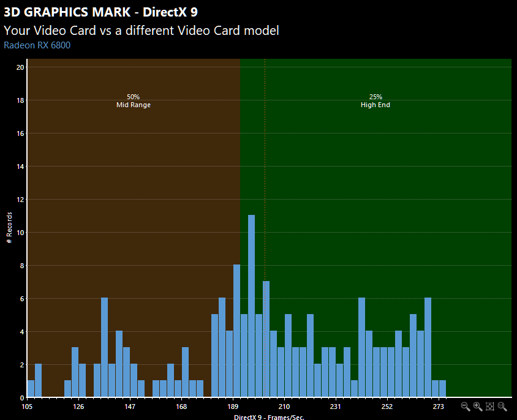Click the '3D GRAPHICS MARK - DirectX 9' title
The width and height of the screenshot is (517, 420).
pos(100,12)
